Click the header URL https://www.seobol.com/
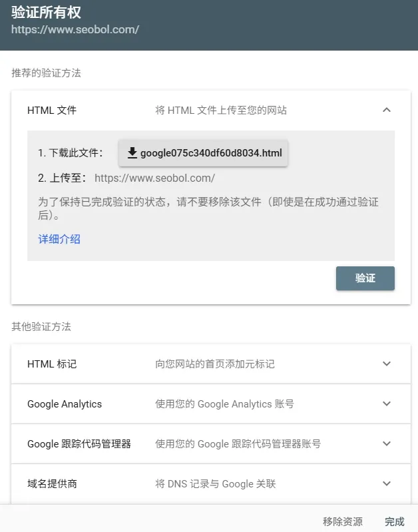The image size is (418, 532). [x=75, y=29]
